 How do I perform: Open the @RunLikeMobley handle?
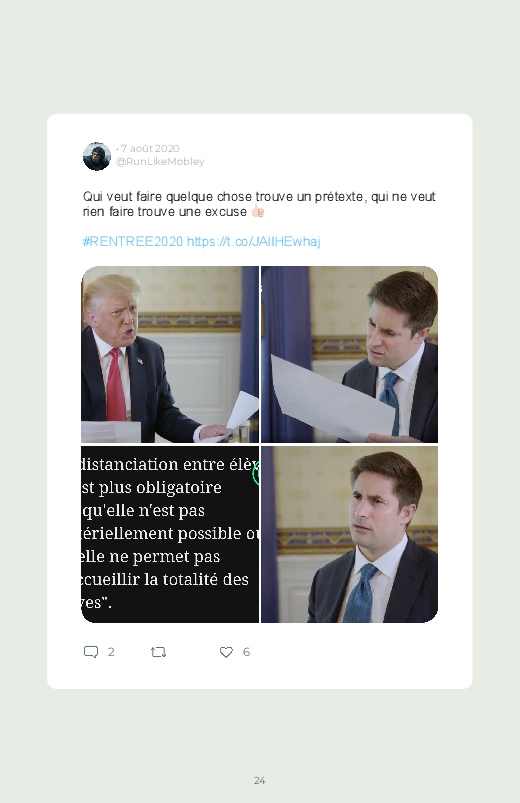click(160, 161)
